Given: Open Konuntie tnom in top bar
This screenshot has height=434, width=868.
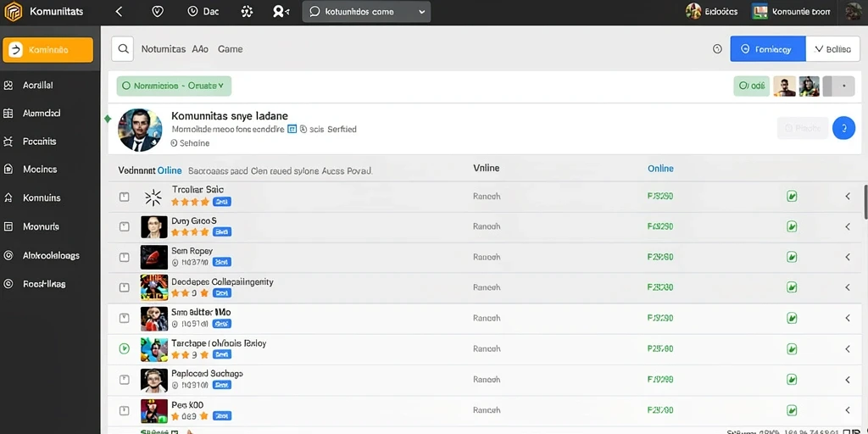Looking at the screenshot, I should point(792,12).
